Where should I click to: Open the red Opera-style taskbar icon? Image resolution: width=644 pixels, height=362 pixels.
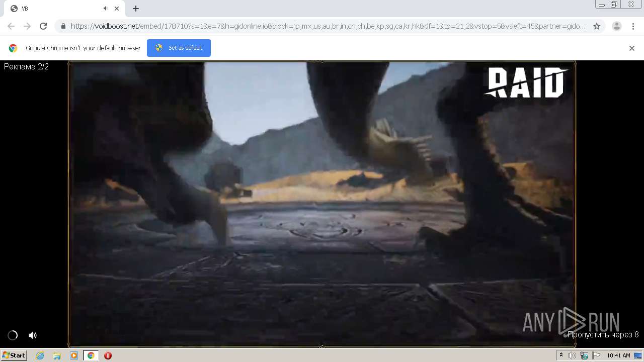coord(108,355)
